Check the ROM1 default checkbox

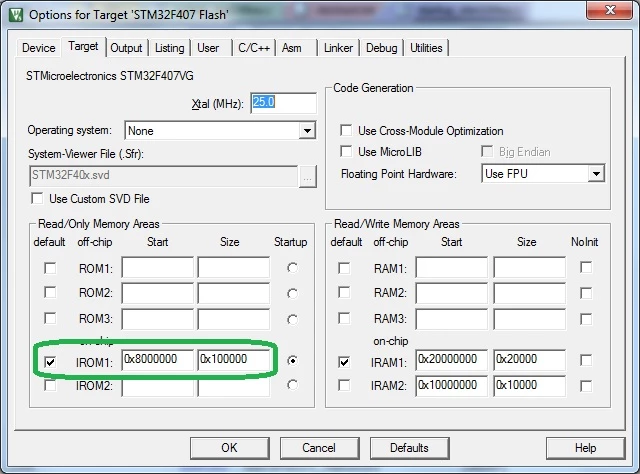tap(50, 268)
